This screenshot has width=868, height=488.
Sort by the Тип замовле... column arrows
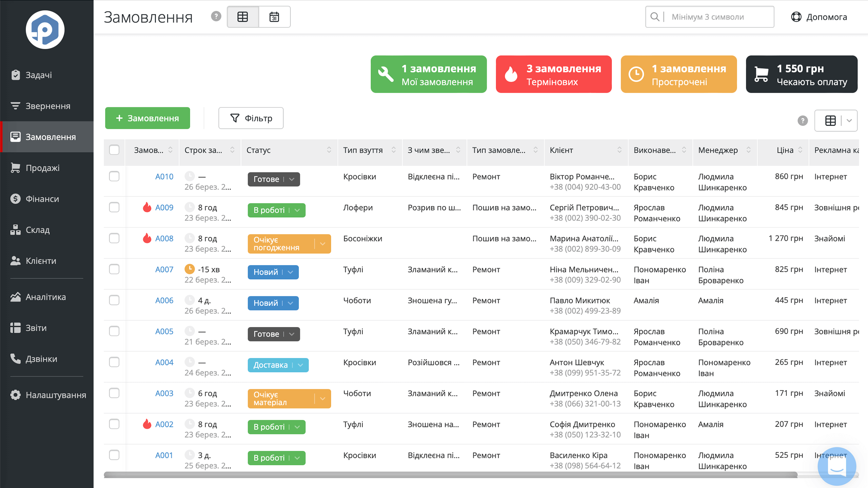[x=535, y=150]
